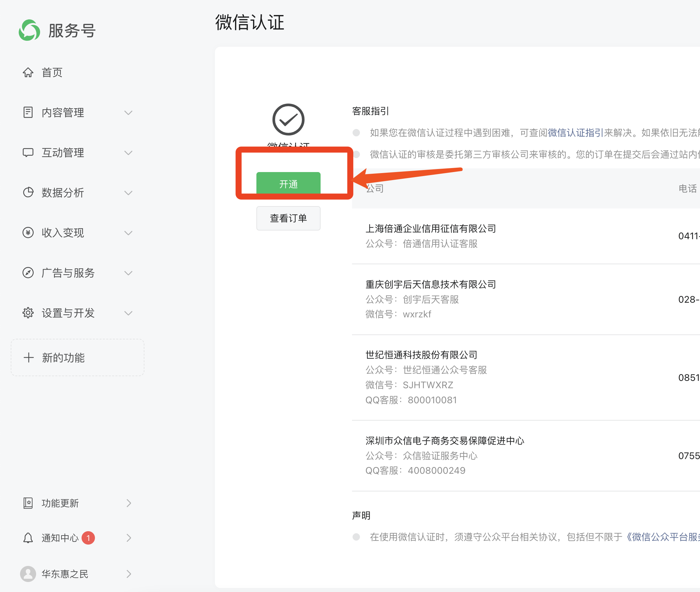Image resolution: width=700 pixels, height=592 pixels.
Task: Click the 微信认证 page title
Action: click(250, 22)
